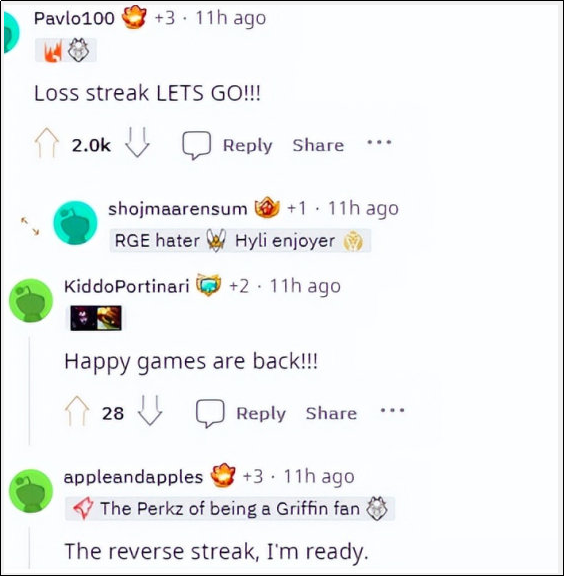Click award badge next to Pavlo100
The image size is (564, 576).
click(x=134, y=17)
